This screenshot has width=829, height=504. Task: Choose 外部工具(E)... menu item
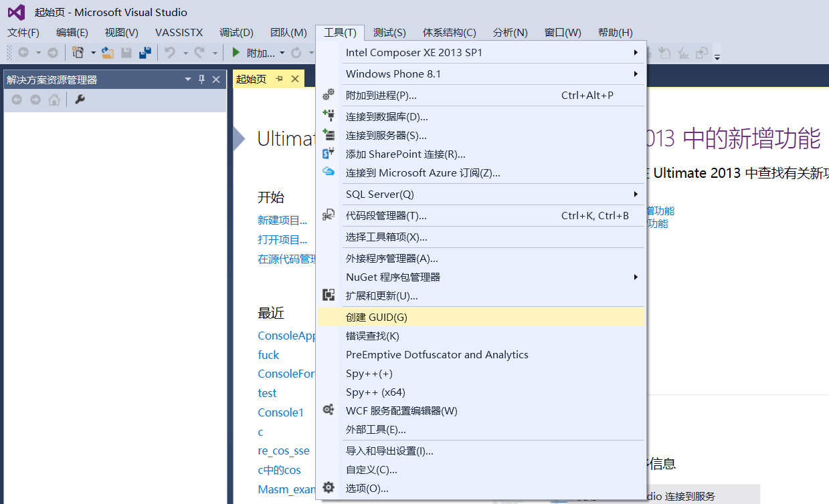[482, 429]
